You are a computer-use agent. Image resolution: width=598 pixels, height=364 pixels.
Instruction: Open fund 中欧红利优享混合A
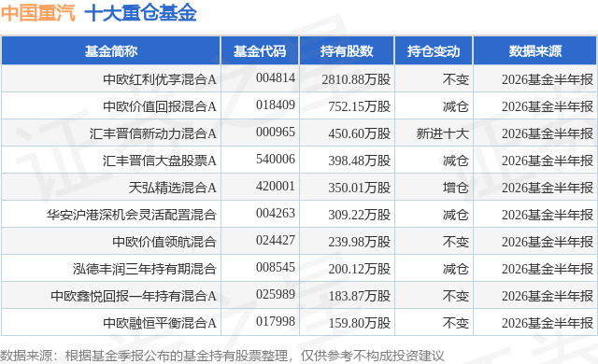click(160, 79)
